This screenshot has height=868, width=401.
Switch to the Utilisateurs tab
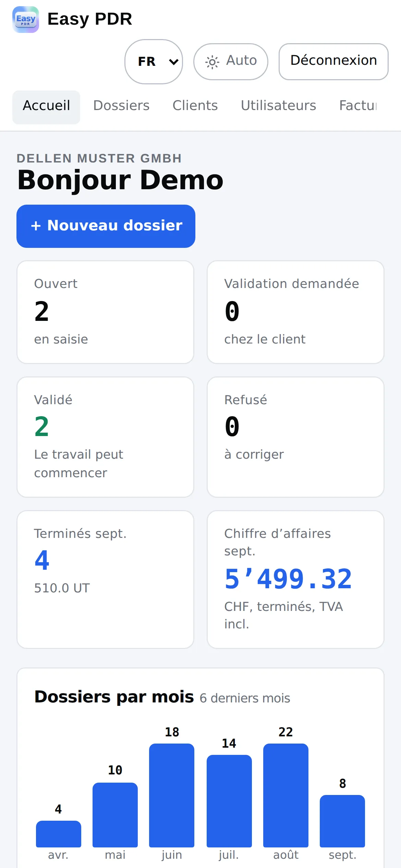[278, 106]
